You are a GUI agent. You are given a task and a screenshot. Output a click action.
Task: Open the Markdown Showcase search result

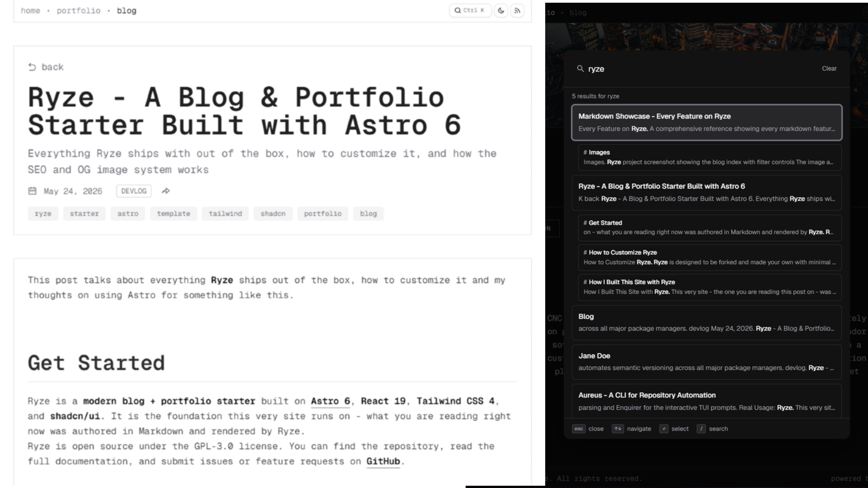706,122
